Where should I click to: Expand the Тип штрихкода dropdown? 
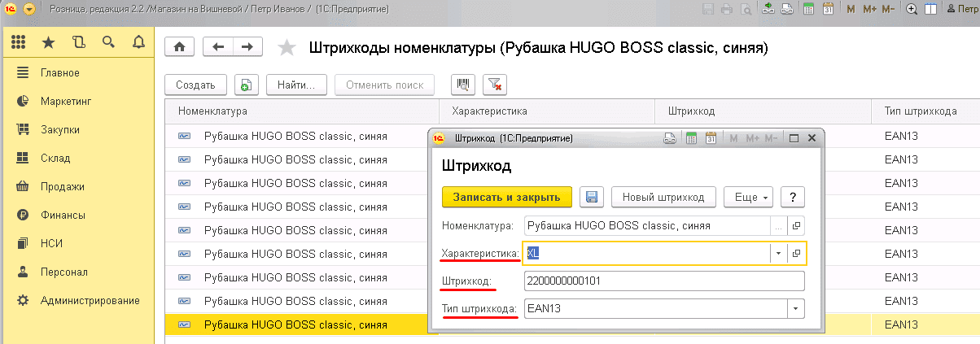coord(794,309)
